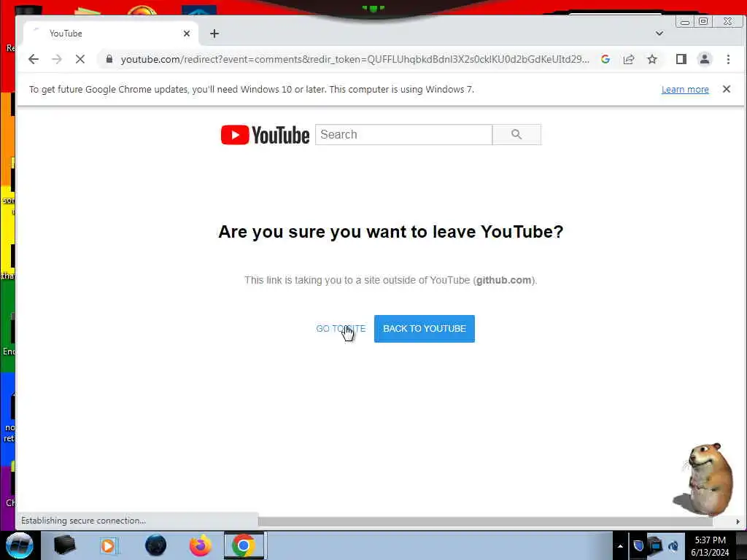Open the media player taskbar icon
The image size is (747, 560).
pyautogui.click(x=109, y=545)
